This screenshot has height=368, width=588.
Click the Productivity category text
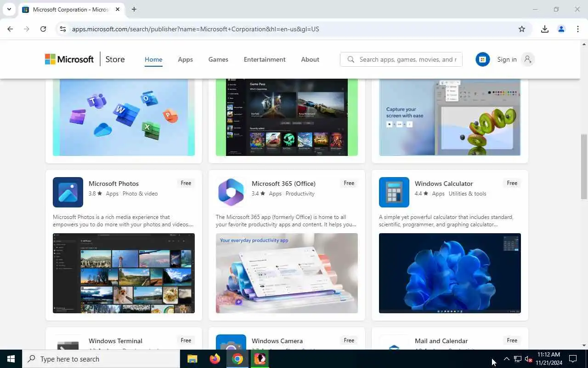coord(300,194)
